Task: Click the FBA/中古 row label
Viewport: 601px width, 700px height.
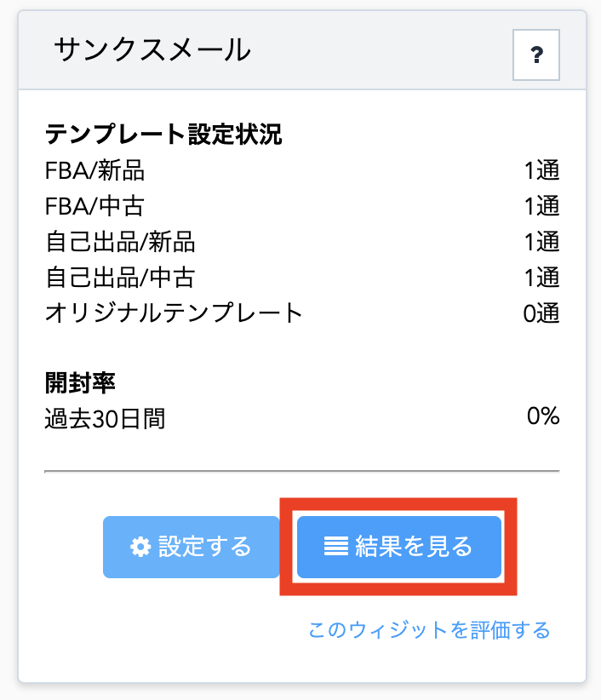Action: pos(94,206)
